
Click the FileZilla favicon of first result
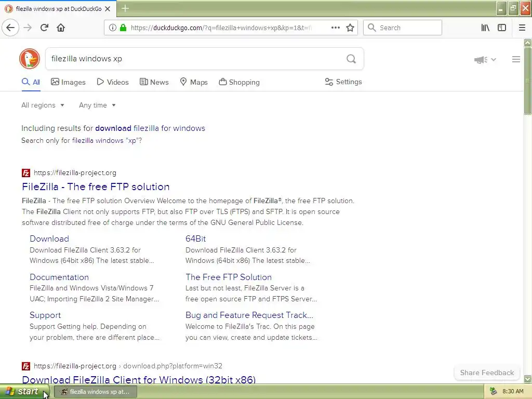[x=26, y=173]
